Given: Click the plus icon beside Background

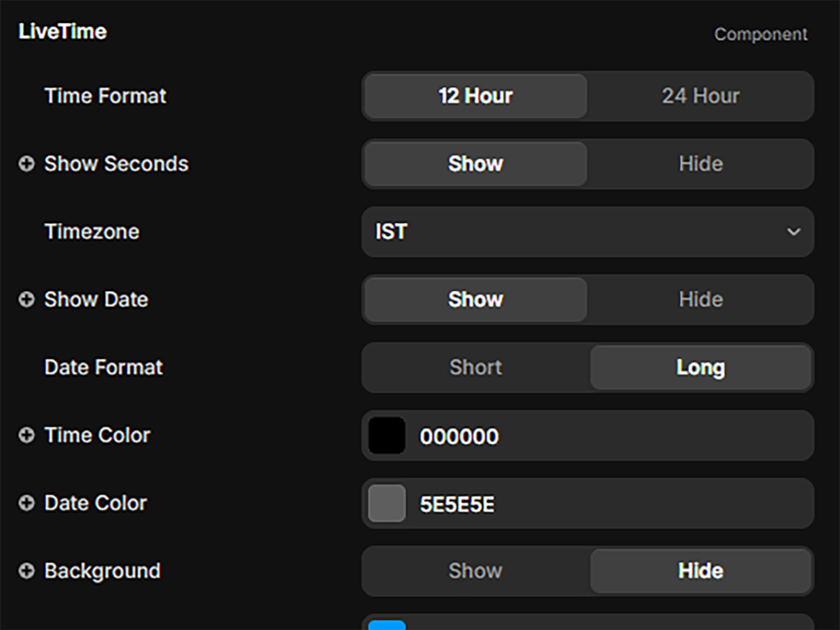Looking at the screenshot, I should tap(26, 571).
